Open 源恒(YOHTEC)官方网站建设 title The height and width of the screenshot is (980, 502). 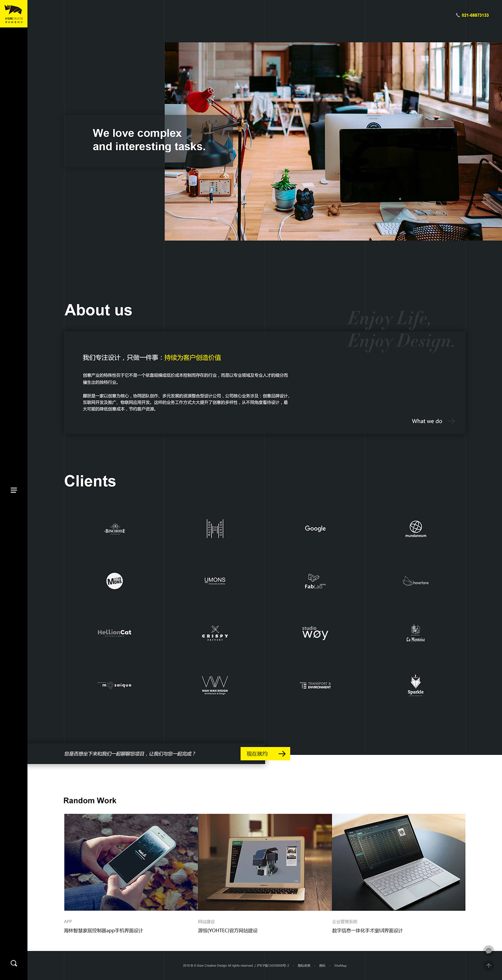point(228,930)
